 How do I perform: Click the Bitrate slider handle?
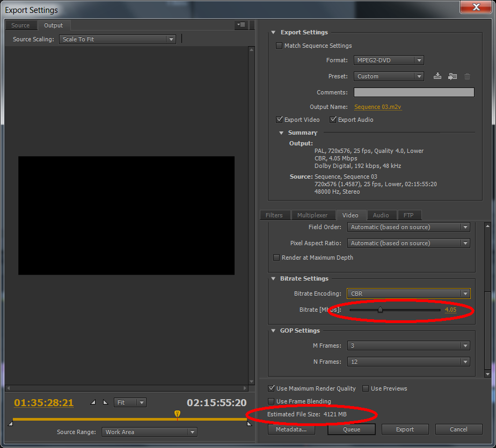pyautogui.click(x=380, y=310)
